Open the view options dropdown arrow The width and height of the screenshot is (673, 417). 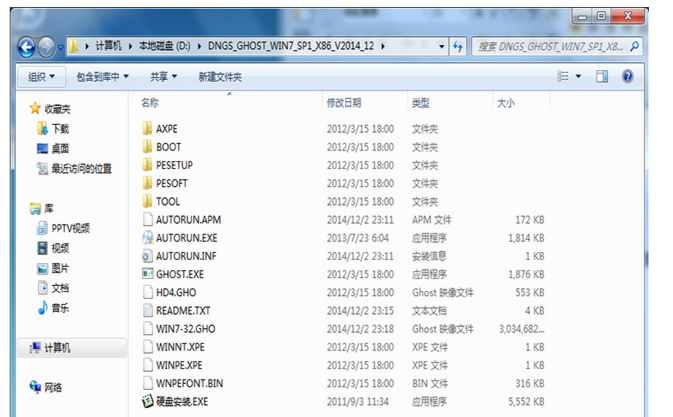pos(579,76)
